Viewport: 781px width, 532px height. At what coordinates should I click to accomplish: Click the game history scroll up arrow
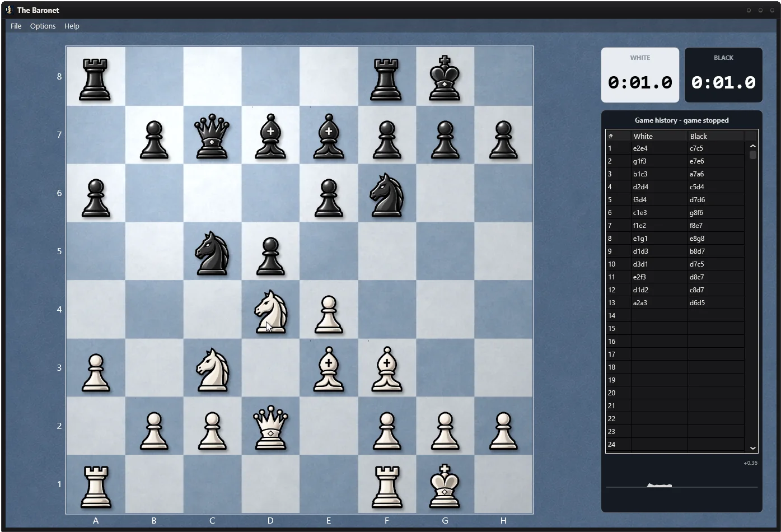(752, 146)
